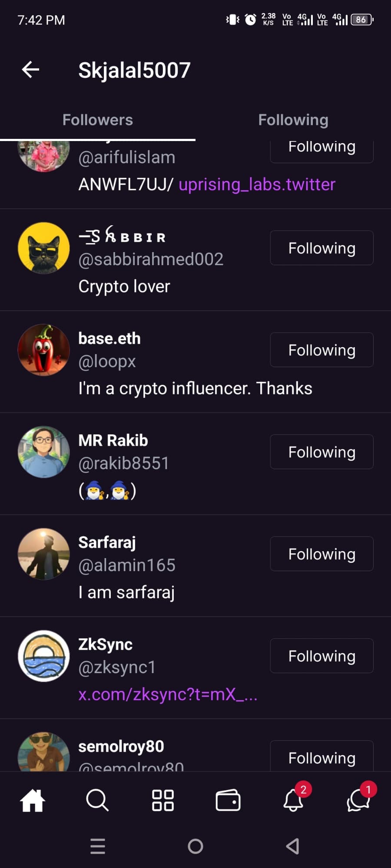Open the red chili avatar of base.eth

point(44,350)
